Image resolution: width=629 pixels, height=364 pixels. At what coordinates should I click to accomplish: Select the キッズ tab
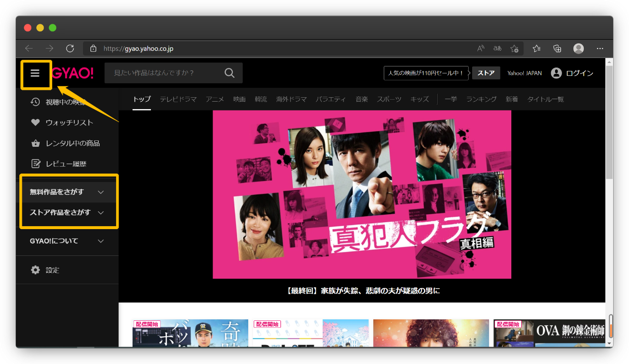pyautogui.click(x=419, y=99)
